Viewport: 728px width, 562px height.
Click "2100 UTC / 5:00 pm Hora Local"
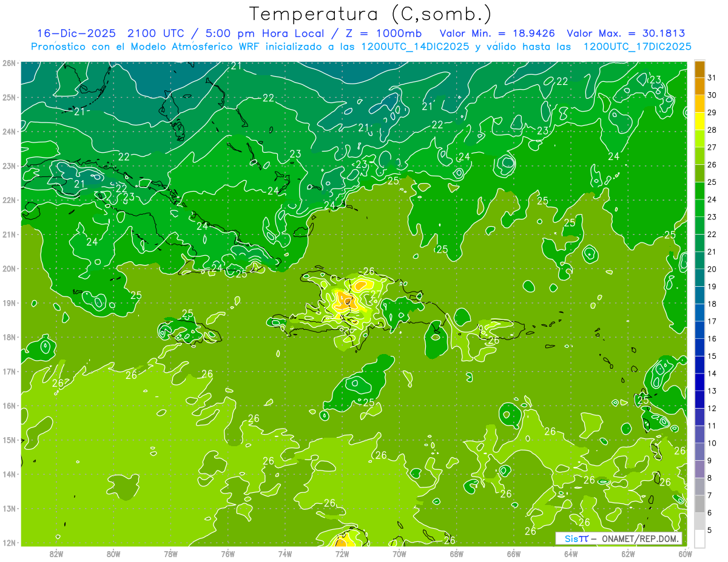coord(229,33)
